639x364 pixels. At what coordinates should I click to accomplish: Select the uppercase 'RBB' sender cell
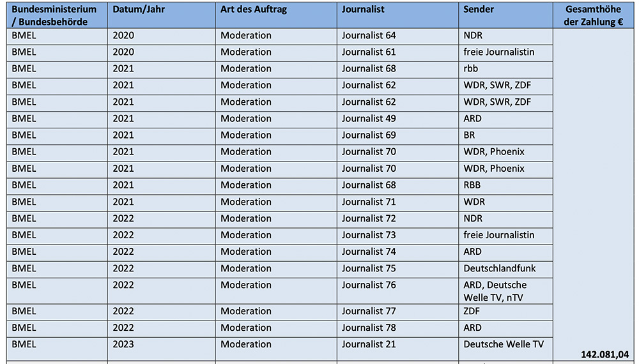point(505,186)
